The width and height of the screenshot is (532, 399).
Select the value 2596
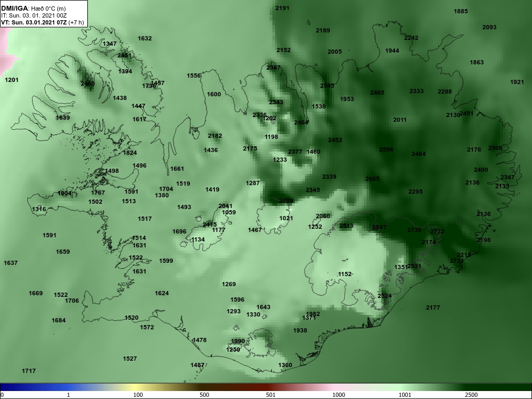[x=386, y=149]
